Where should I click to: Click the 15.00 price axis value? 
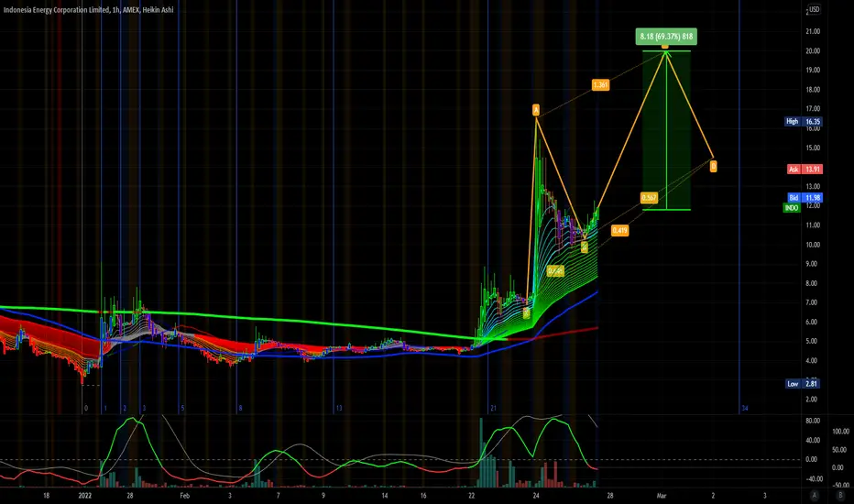[x=813, y=148]
